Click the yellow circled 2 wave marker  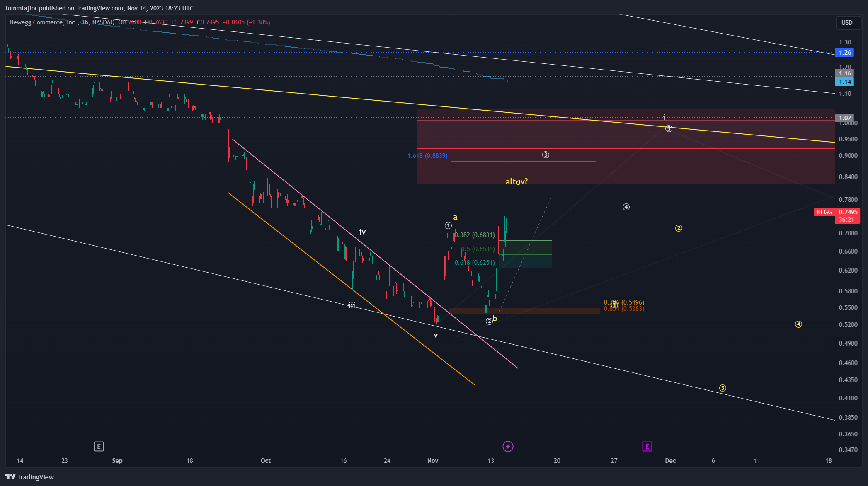[x=679, y=228]
